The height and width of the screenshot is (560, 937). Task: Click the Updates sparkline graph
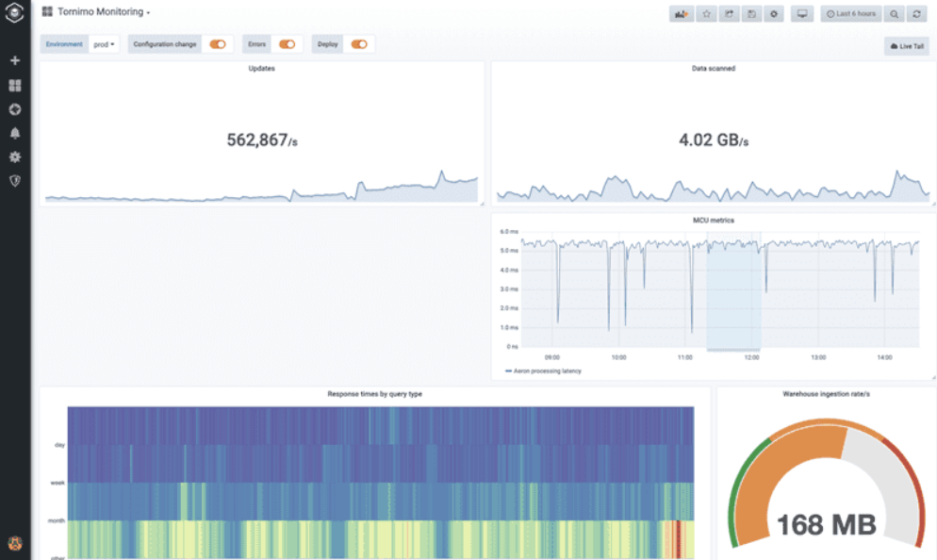tap(262, 188)
